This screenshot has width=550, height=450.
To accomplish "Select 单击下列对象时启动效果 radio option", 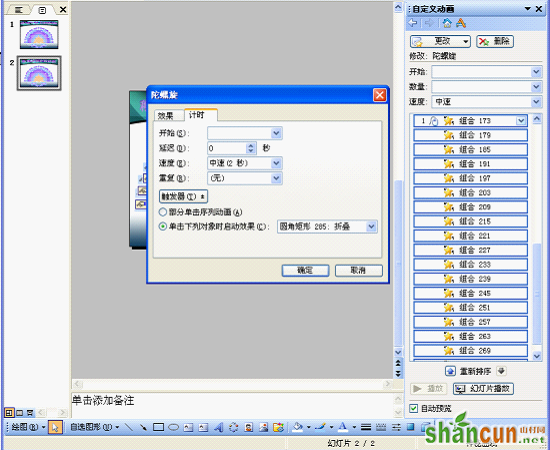I will [163, 227].
